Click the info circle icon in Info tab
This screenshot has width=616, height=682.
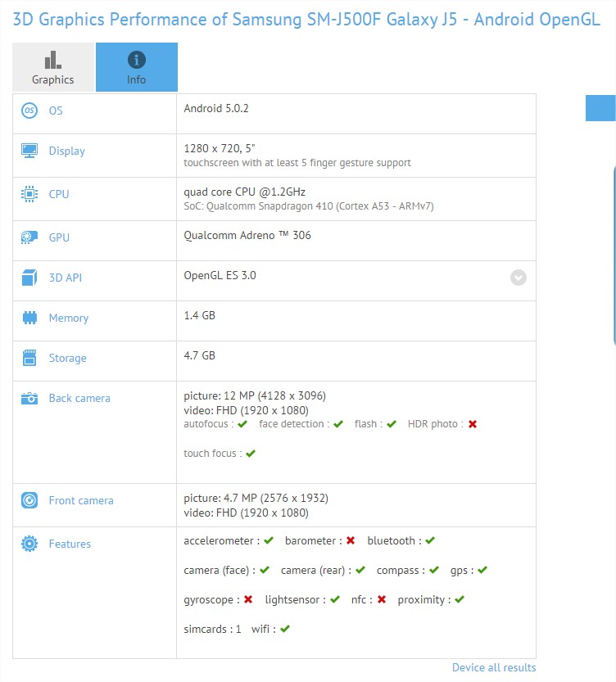click(x=137, y=60)
